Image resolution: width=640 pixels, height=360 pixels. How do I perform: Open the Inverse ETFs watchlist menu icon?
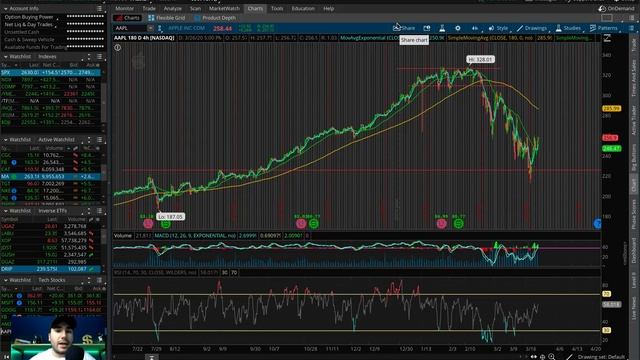coord(100,211)
